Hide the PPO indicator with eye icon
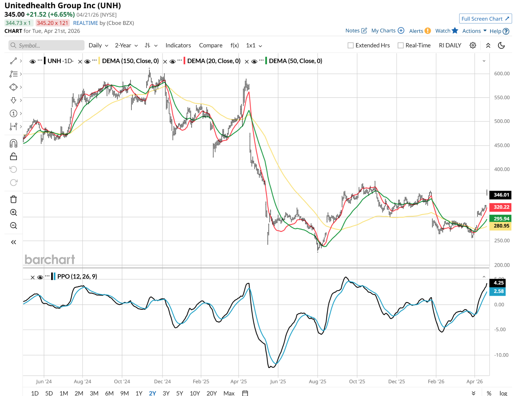Viewport: 532px width, 396px height. pyautogui.click(x=40, y=277)
